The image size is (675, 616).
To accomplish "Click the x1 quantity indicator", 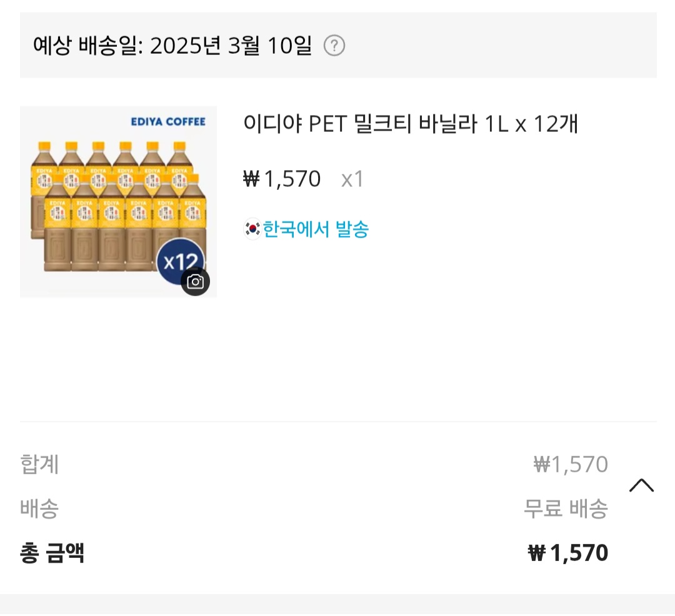I will (352, 179).
